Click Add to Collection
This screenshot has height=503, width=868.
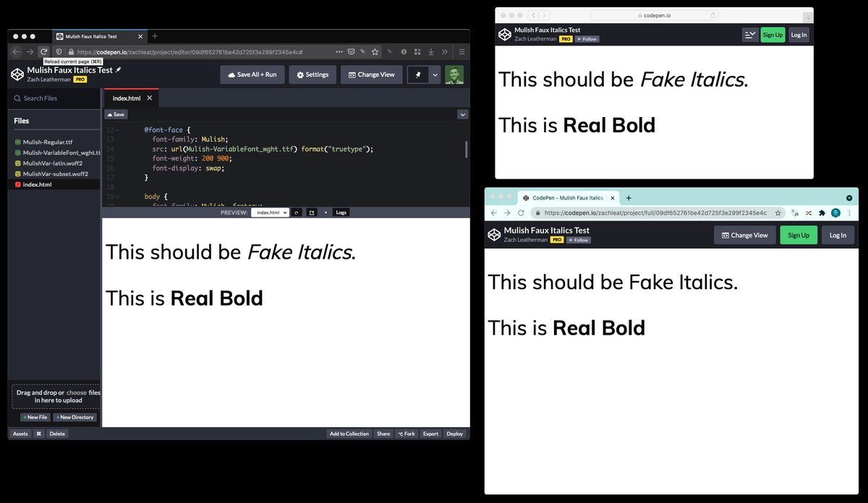(x=349, y=434)
